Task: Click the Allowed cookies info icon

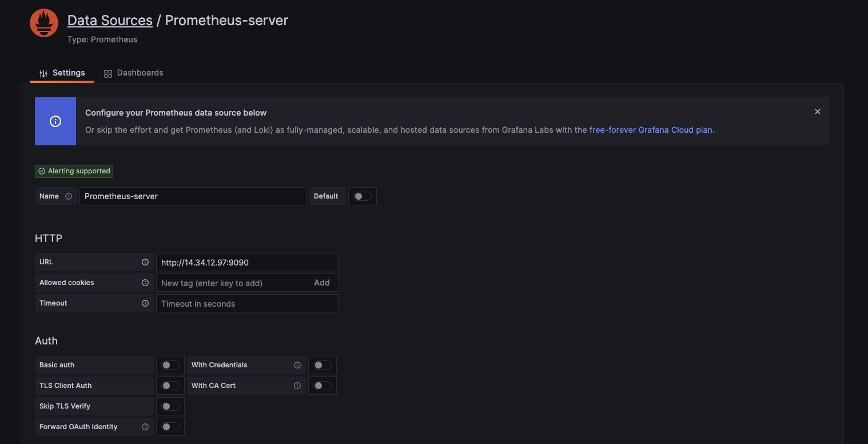Action: [145, 283]
